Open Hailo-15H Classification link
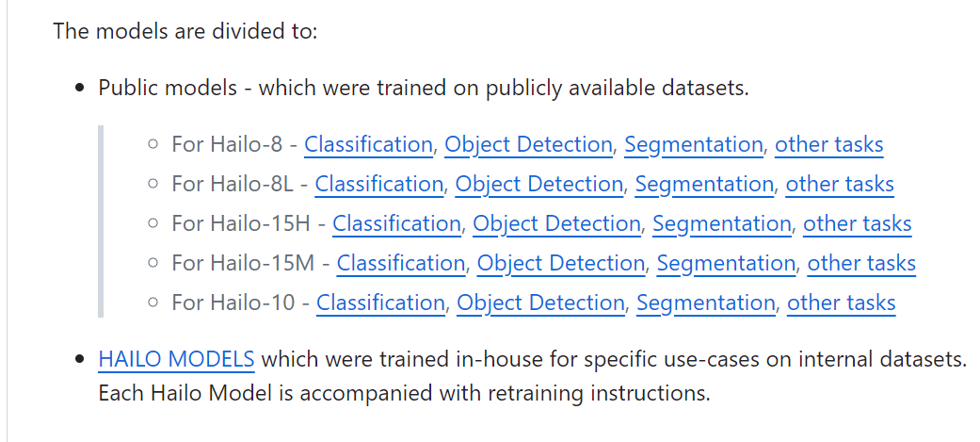 pos(396,223)
